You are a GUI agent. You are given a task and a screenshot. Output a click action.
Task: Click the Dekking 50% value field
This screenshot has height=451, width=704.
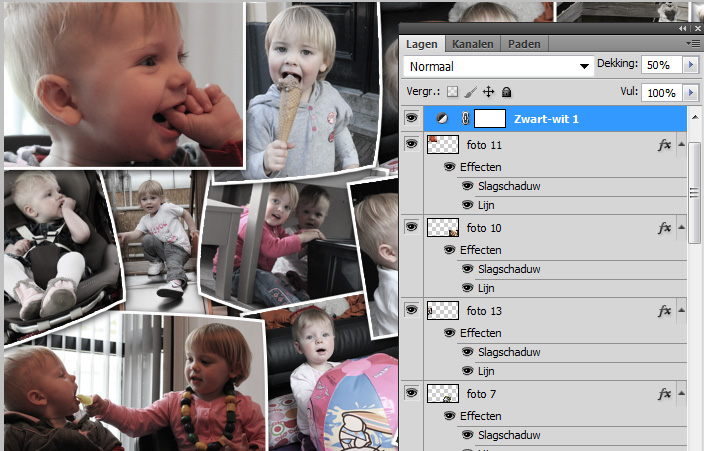[661, 65]
